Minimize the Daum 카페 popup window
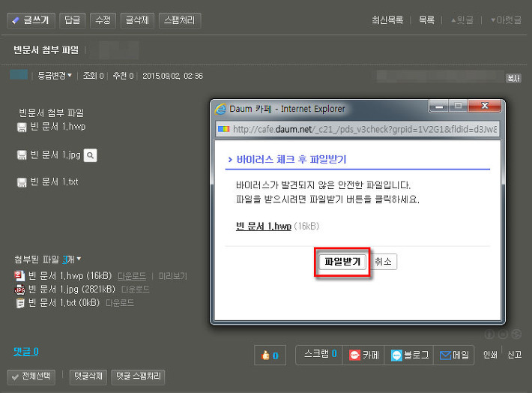The width and height of the screenshot is (532, 393). [439, 106]
